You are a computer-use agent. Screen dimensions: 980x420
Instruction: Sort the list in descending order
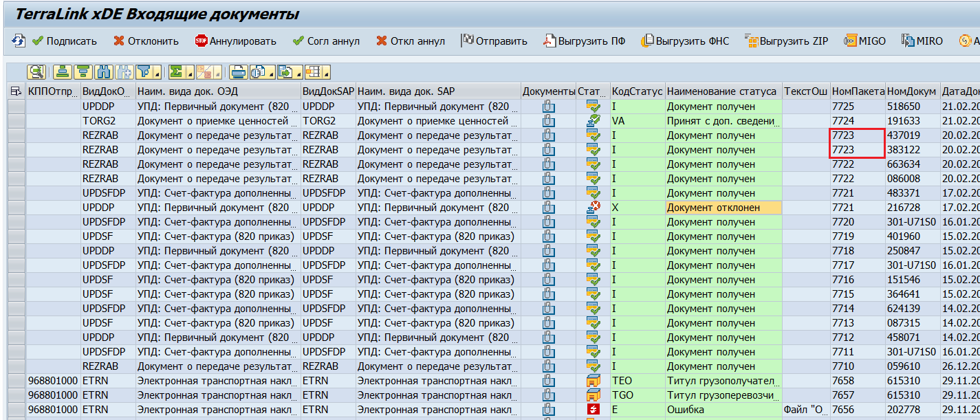pos(83,71)
